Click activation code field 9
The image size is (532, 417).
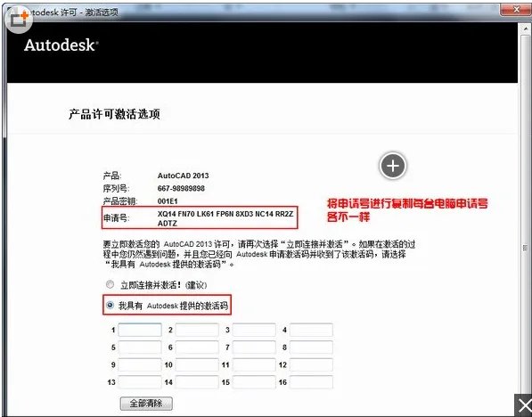[140, 364]
